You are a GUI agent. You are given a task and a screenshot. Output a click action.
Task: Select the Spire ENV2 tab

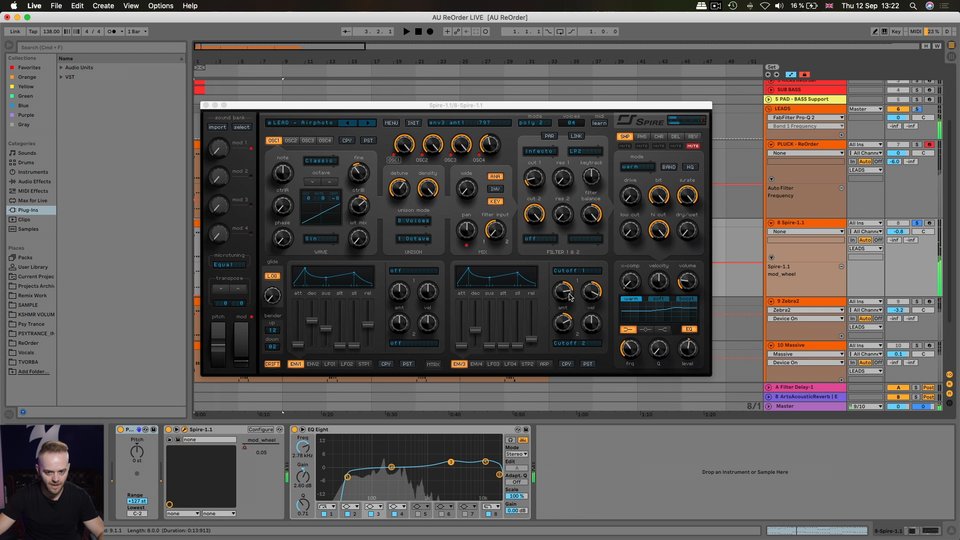click(x=313, y=364)
